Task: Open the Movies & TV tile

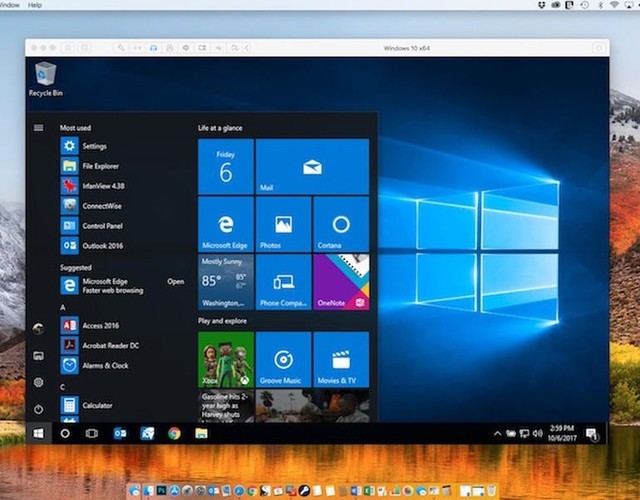Action: (341, 360)
